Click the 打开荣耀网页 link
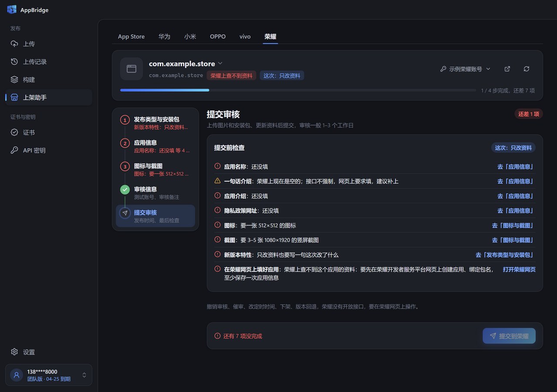 519,270
